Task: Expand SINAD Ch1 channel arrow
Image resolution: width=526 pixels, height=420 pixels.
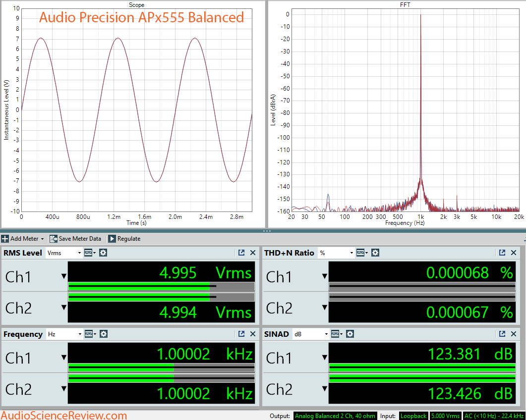Action: 324,357
